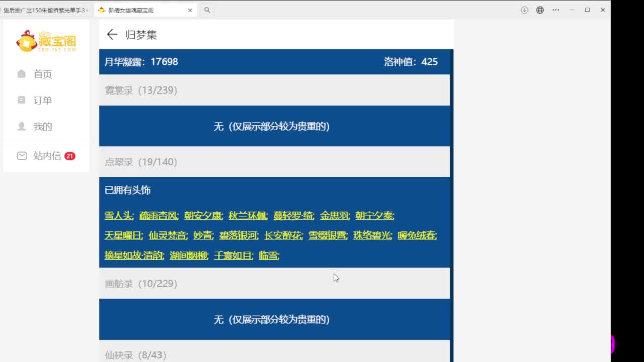This screenshot has width=644, height=362.
Task: Open the 秋兰环佩 headwear link
Action: (x=248, y=216)
